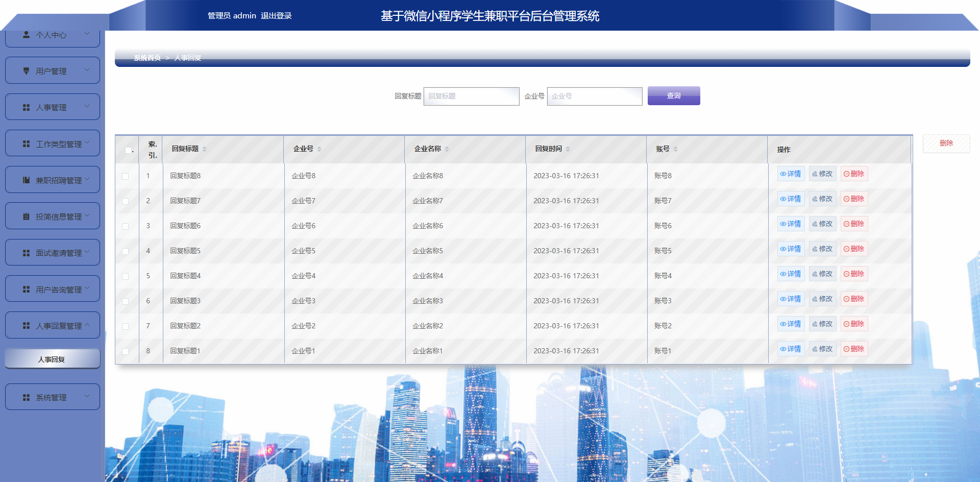Open the 人事回复 submenu item
980x482 pixels.
point(52,359)
